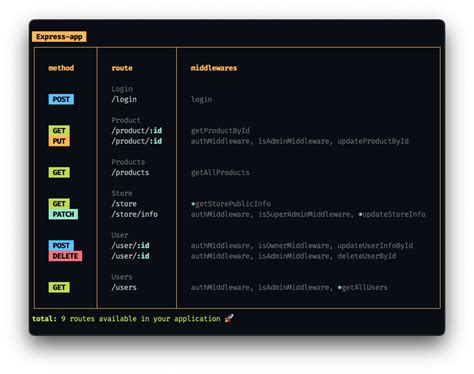
Task: Click the "total:" label at bottom
Action: [44, 319]
